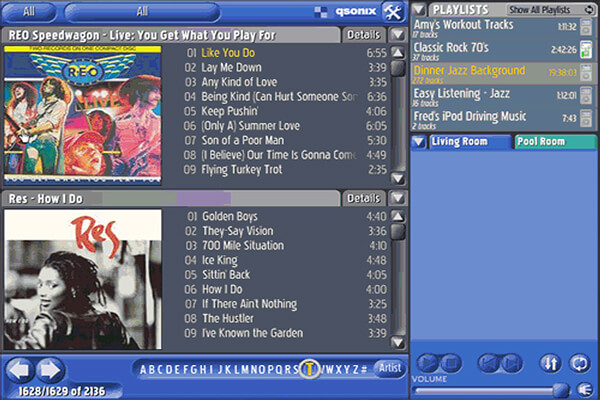Select track The Hustler
Image resolution: width=600 pixels, height=400 pixels.
pyautogui.click(x=285, y=318)
